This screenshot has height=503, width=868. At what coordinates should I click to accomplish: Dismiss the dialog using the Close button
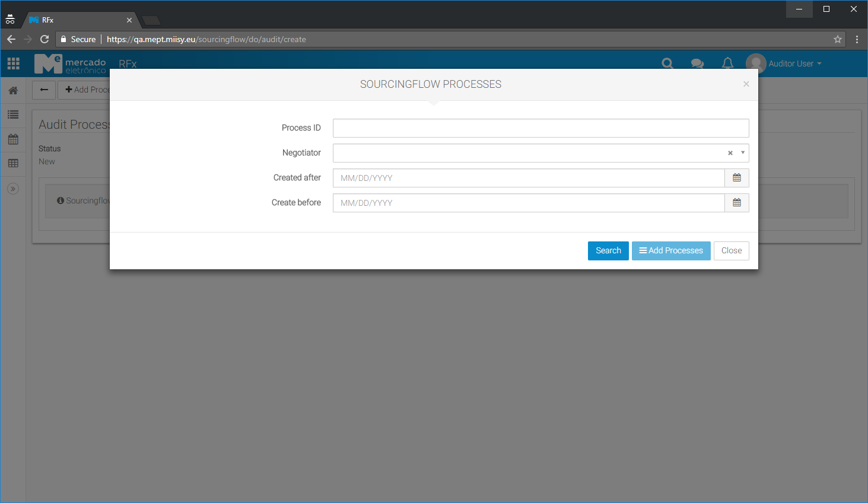click(x=731, y=251)
